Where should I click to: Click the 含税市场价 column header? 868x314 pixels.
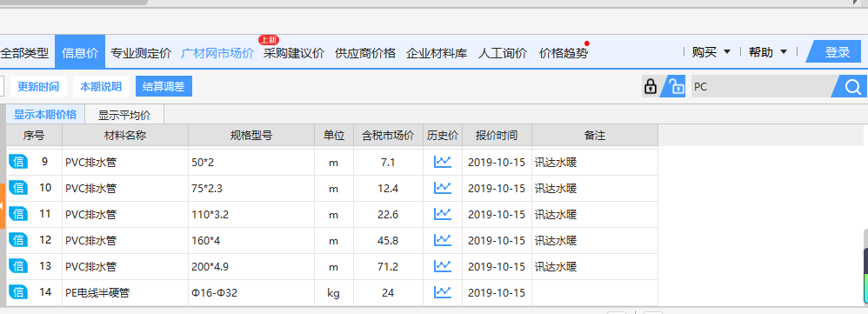[388, 135]
